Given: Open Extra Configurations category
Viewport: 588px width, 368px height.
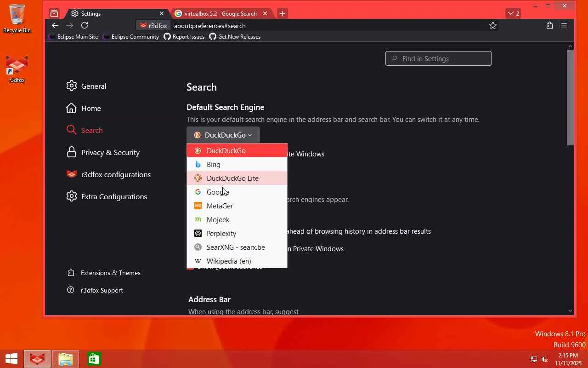Looking at the screenshot, I should pyautogui.click(x=107, y=196).
